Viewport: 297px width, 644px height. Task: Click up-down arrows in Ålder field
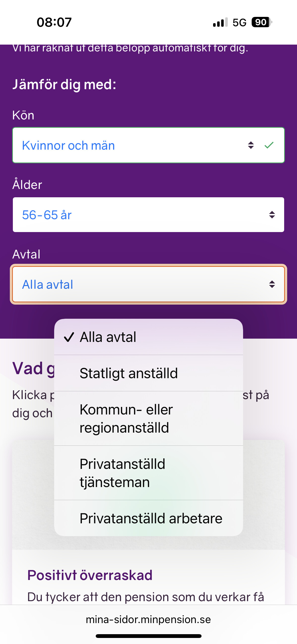272,215
